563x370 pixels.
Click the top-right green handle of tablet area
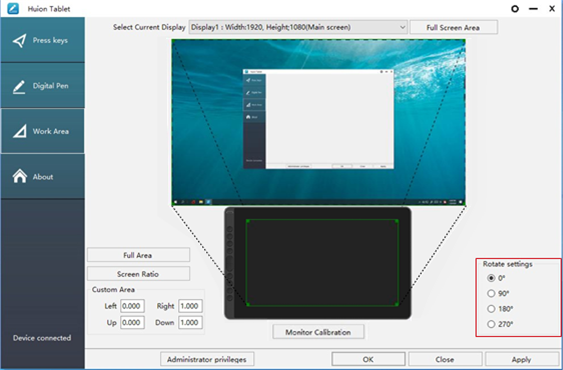(397, 221)
